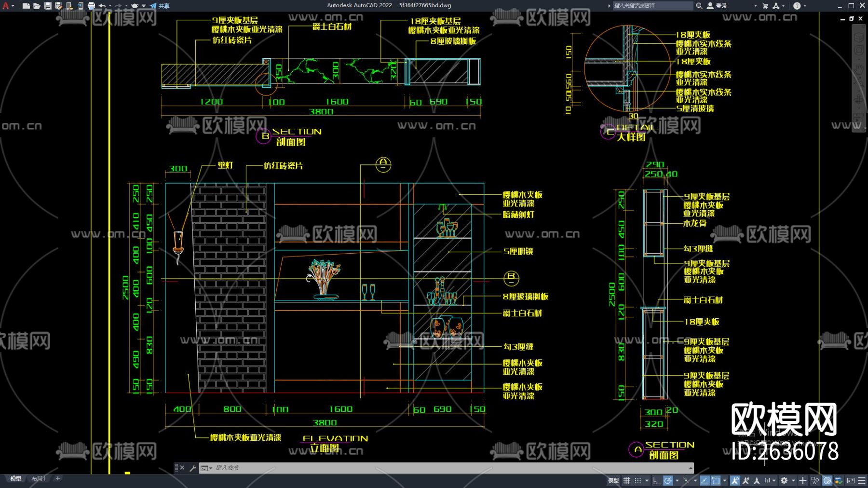Viewport: 868px width, 488px height.
Task: Click the New drawing icon
Action: pyautogui.click(x=26, y=6)
